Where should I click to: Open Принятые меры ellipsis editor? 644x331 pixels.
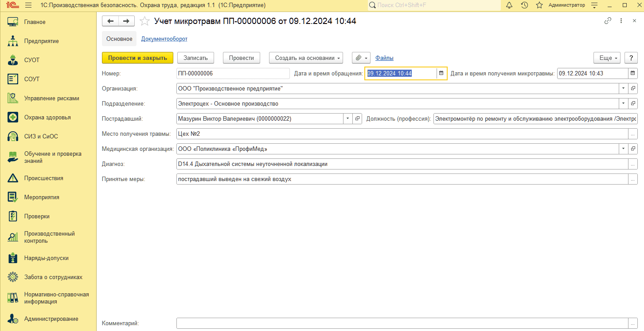click(633, 179)
